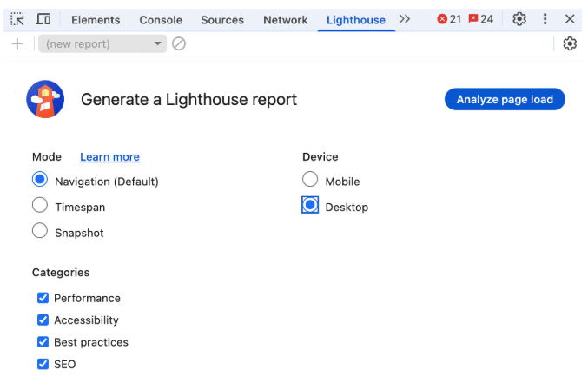Click Analyze page load button

(505, 99)
